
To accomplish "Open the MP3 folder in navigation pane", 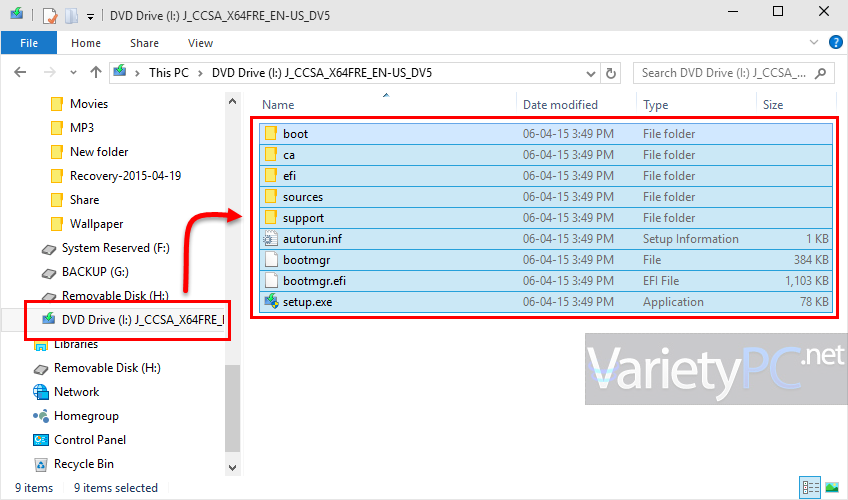I will [x=82, y=128].
